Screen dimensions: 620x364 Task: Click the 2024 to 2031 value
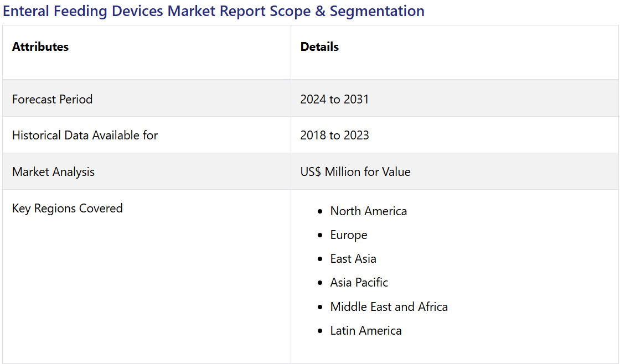pyautogui.click(x=334, y=99)
